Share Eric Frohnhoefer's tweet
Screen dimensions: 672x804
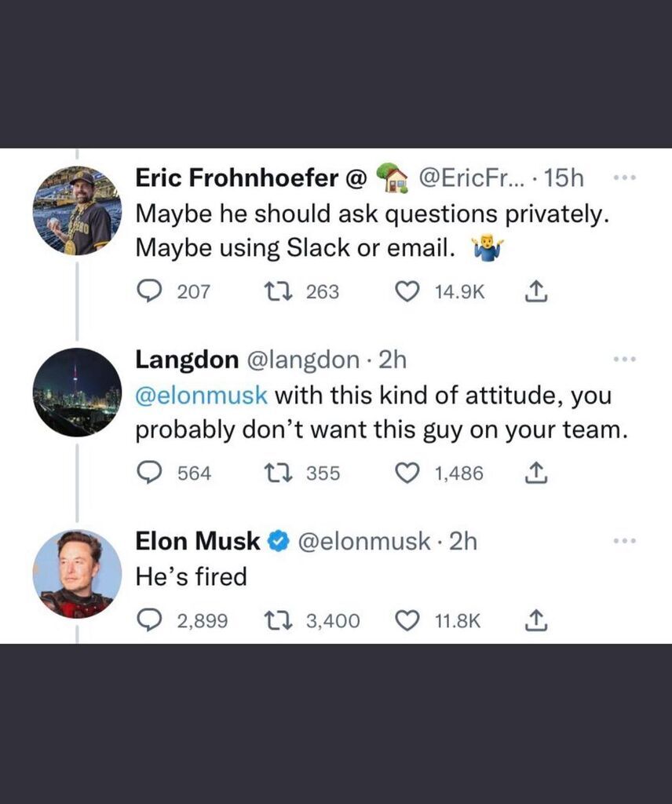pos(534,292)
